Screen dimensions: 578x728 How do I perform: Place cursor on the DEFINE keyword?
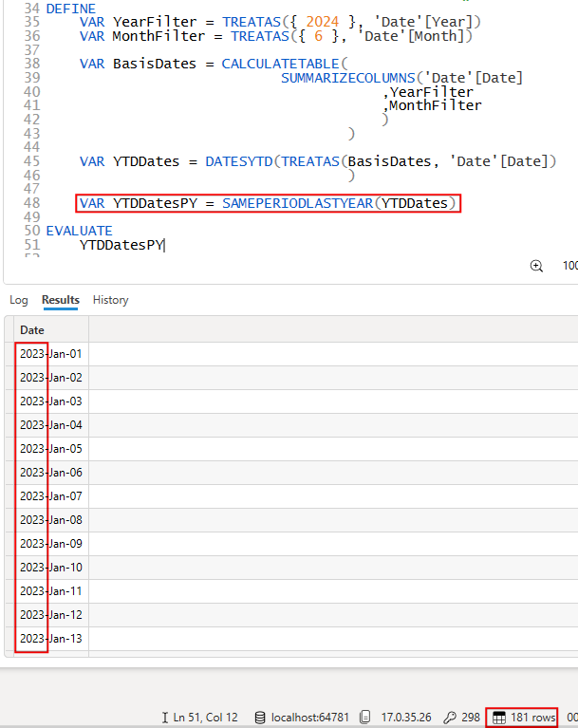pos(71,7)
